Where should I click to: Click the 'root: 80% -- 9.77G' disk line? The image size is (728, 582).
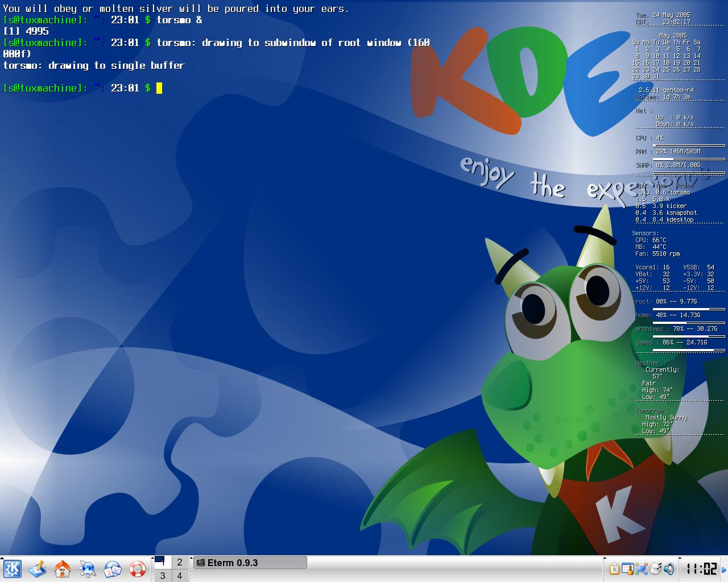(x=666, y=301)
